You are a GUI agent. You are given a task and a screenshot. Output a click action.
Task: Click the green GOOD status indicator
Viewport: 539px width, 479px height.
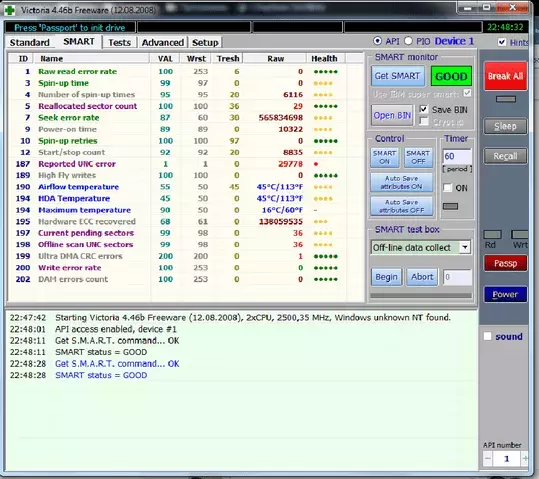(x=451, y=76)
